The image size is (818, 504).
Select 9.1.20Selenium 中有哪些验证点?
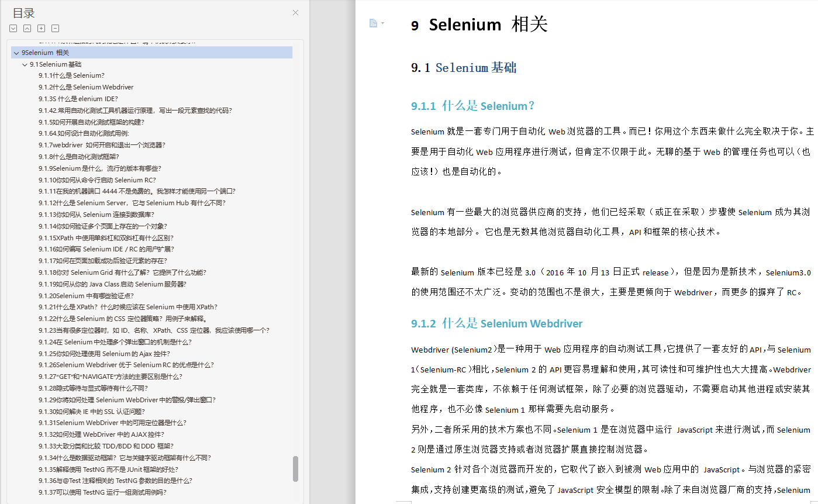[x=87, y=296]
